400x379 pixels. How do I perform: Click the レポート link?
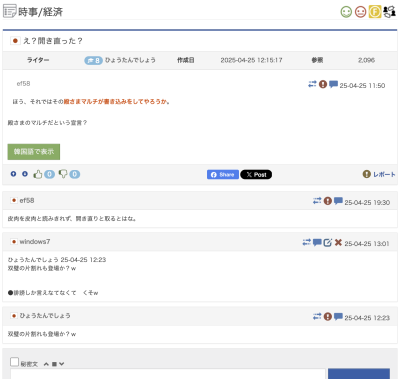[x=379, y=174]
